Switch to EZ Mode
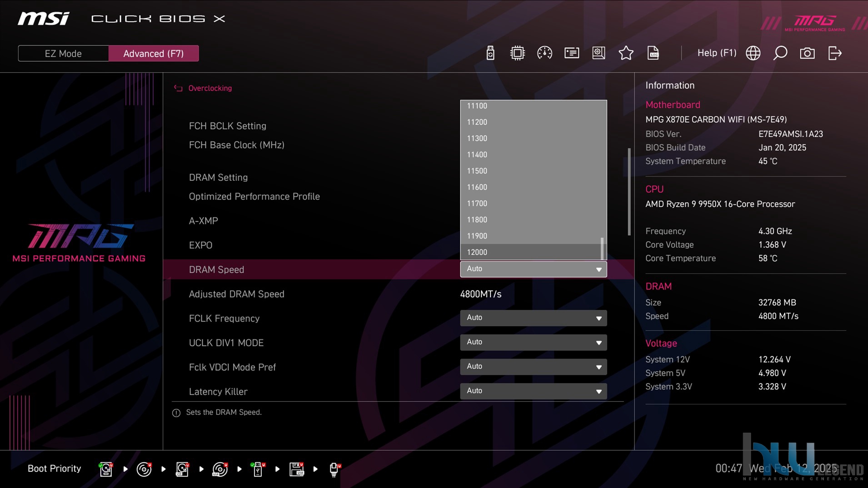Viewport: 868px width, 488px height. (x=63, y=54)
